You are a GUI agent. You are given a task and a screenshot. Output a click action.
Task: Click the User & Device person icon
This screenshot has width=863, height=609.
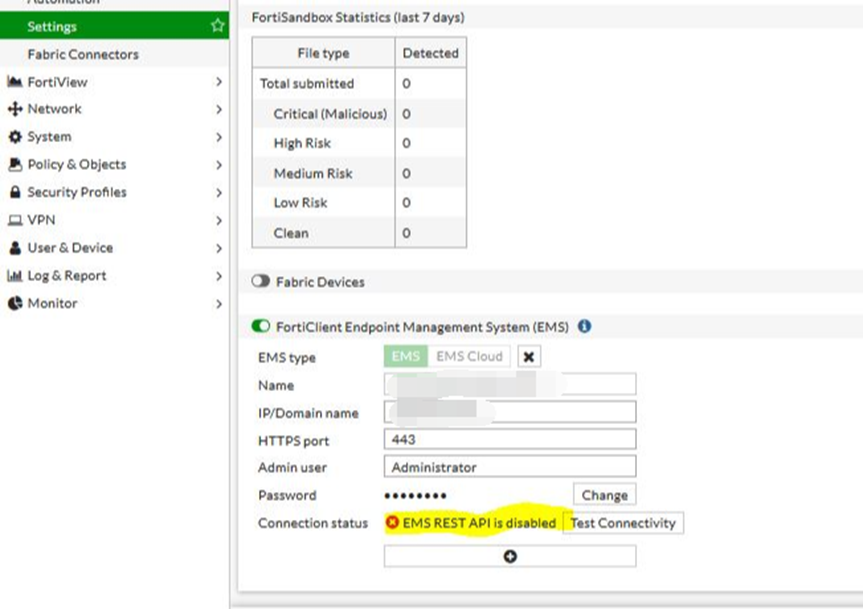coord(15,248)
